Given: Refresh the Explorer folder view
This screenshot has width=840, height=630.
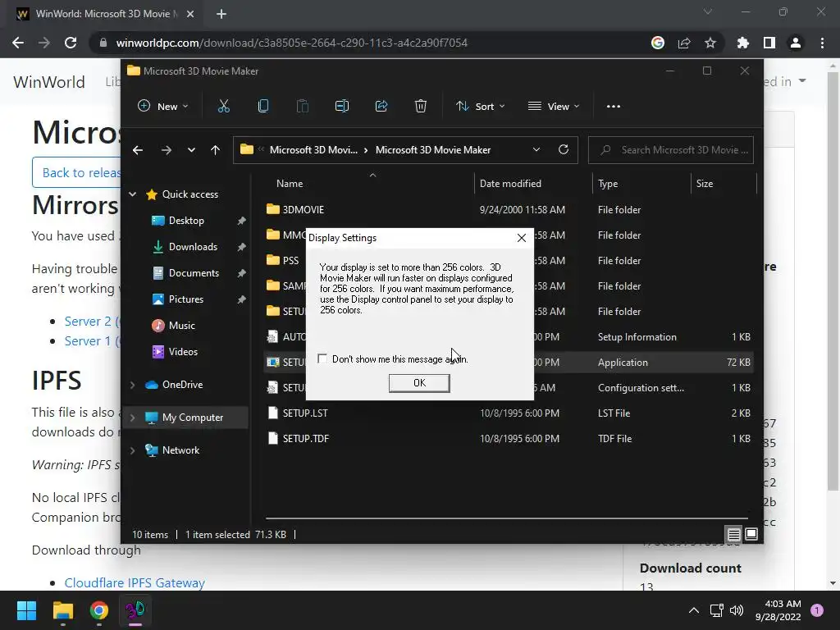Looking at the screenshot, I should pyautogui.click(x=563, y=149).
